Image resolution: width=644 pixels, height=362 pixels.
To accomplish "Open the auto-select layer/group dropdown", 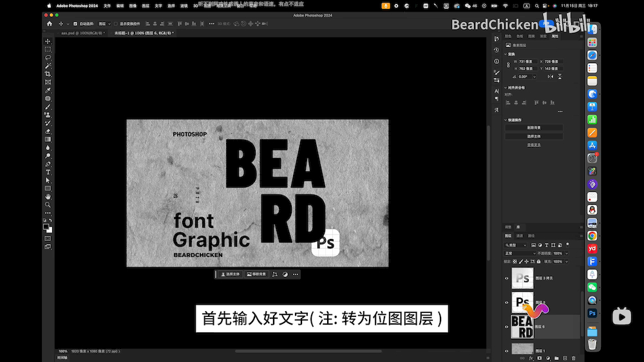I will [105, 24].
